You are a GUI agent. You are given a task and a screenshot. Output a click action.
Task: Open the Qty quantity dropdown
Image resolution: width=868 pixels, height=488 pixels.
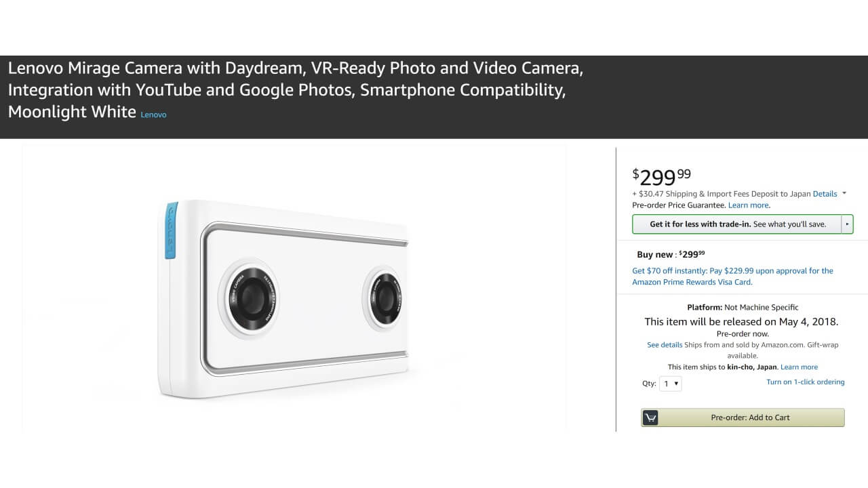[671, 384]
